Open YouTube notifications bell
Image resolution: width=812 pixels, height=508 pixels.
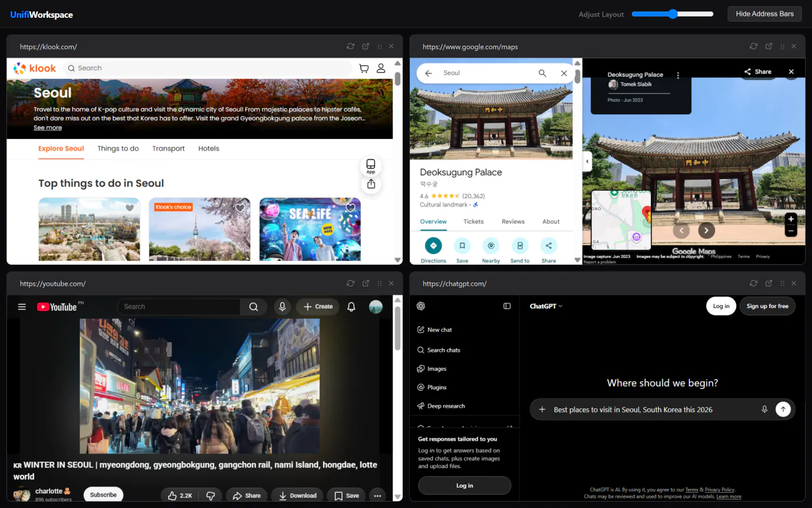[351, 307]
